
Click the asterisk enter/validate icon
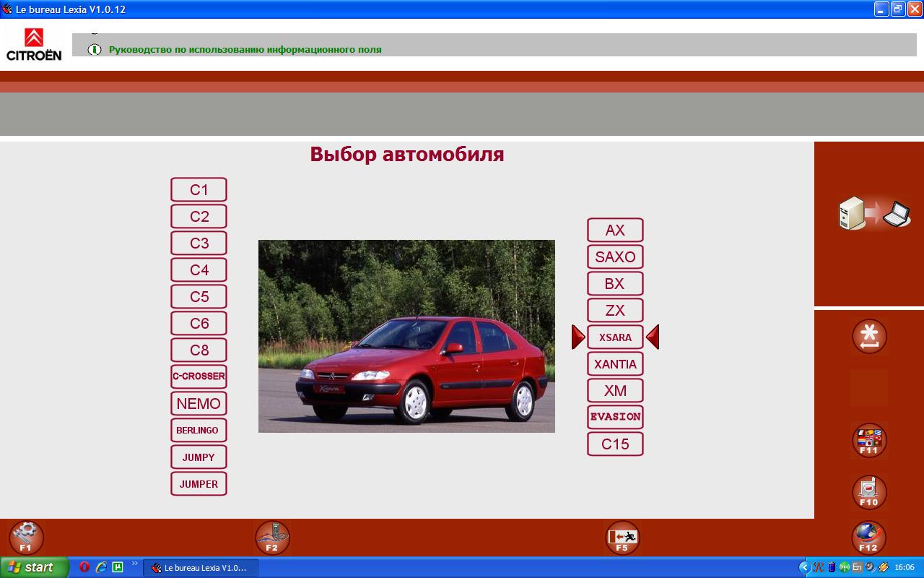pos(869,337)
